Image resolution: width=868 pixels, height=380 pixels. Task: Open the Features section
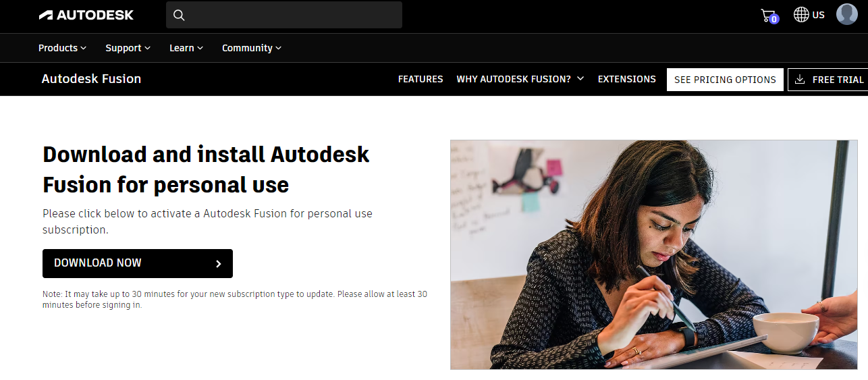click(421, 79)
